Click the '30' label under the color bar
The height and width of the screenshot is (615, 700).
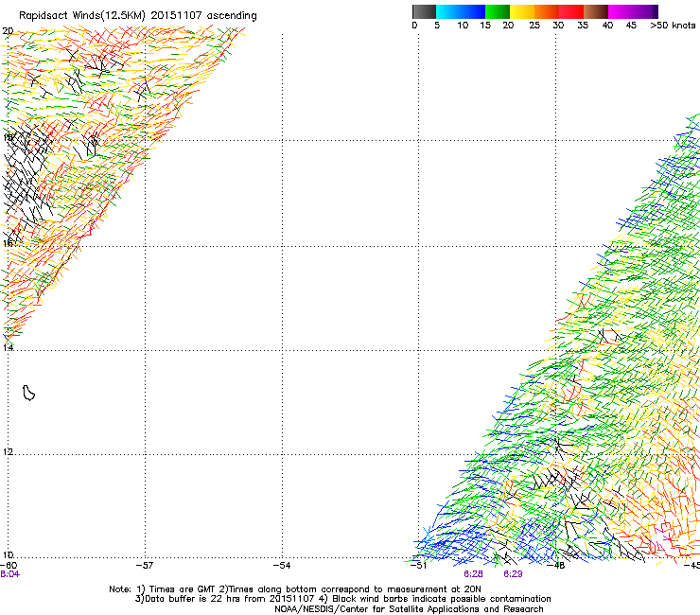tap(558, 26)
